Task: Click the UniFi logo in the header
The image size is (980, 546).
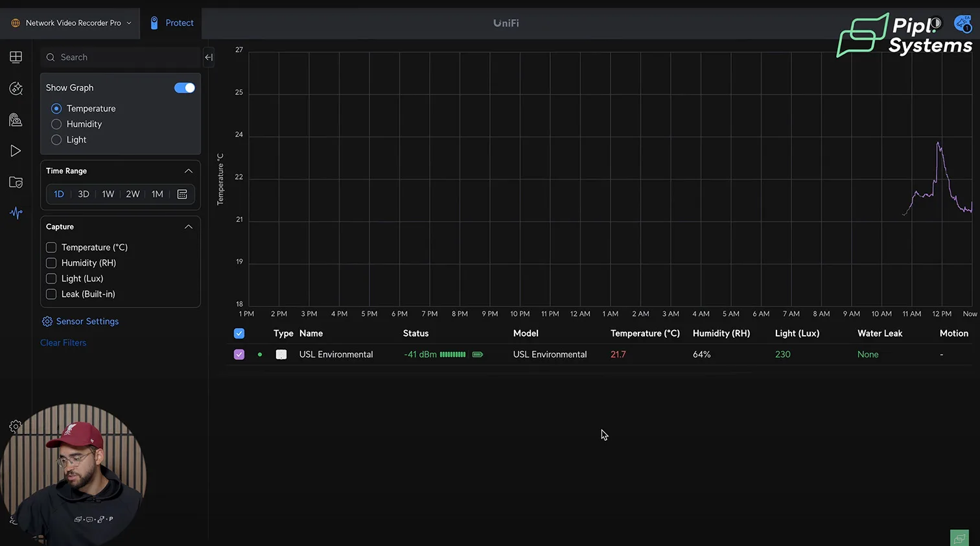Action: [x=506, y=23]
